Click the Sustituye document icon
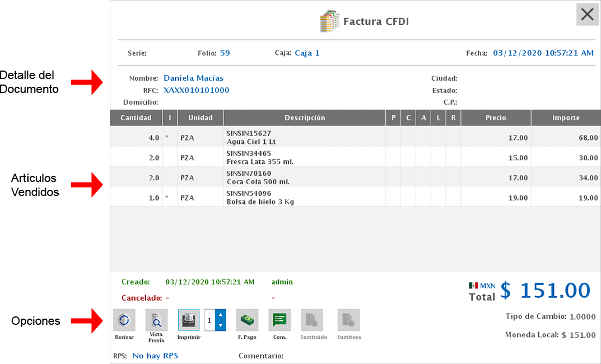 348,320
